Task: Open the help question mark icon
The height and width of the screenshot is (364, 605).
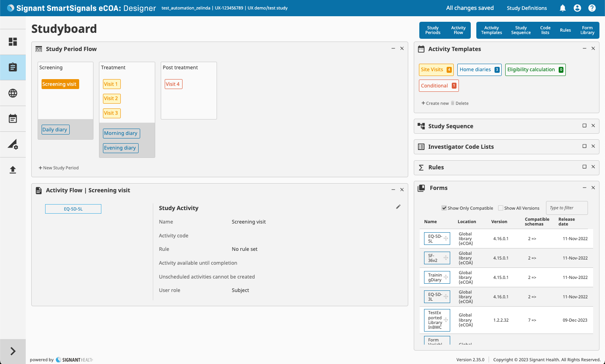Action: point(592,8)
